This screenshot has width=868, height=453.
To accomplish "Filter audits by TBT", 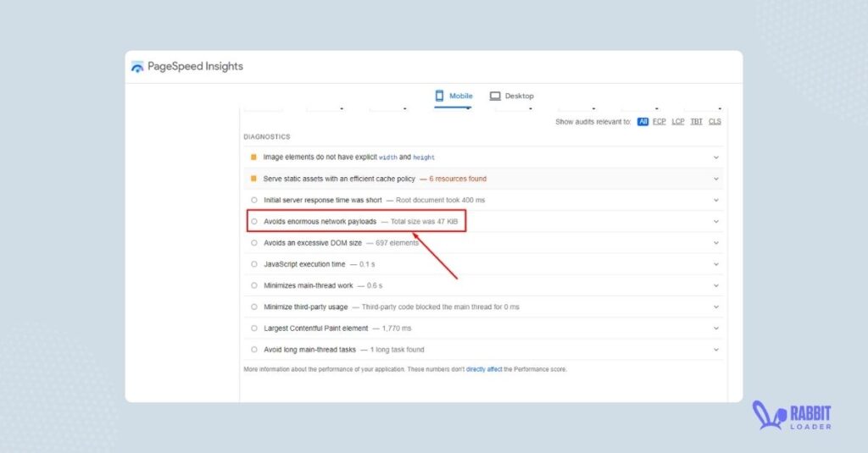I will 697,122.
